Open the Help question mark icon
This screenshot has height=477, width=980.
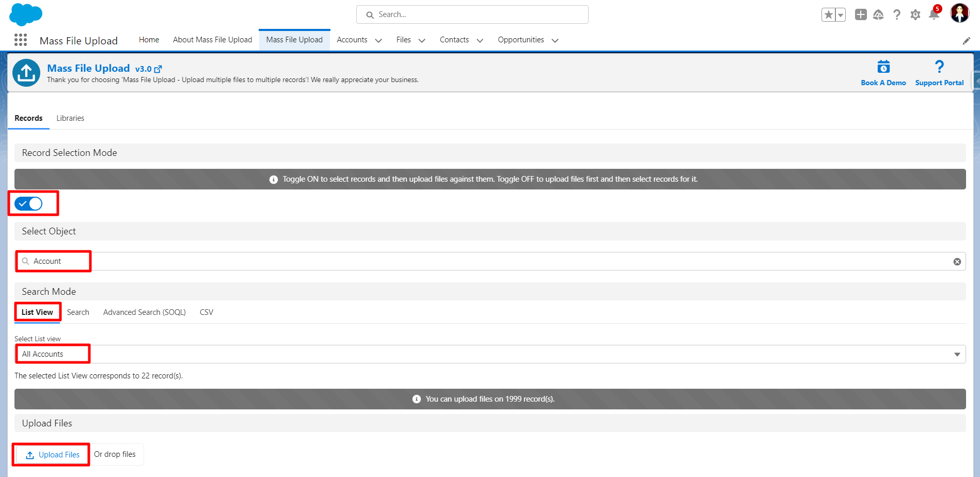point(897,14)
